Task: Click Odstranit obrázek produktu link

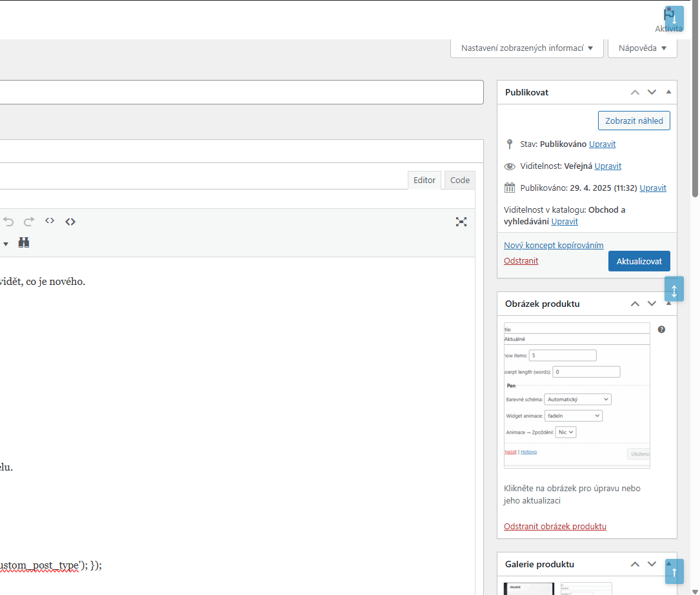Action: coord(555,526)
